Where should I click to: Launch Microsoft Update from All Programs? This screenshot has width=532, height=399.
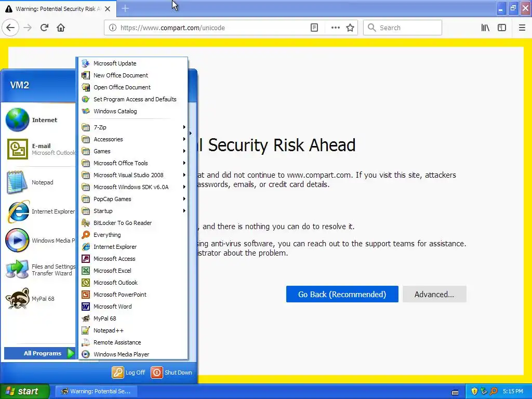coord(134,63)
